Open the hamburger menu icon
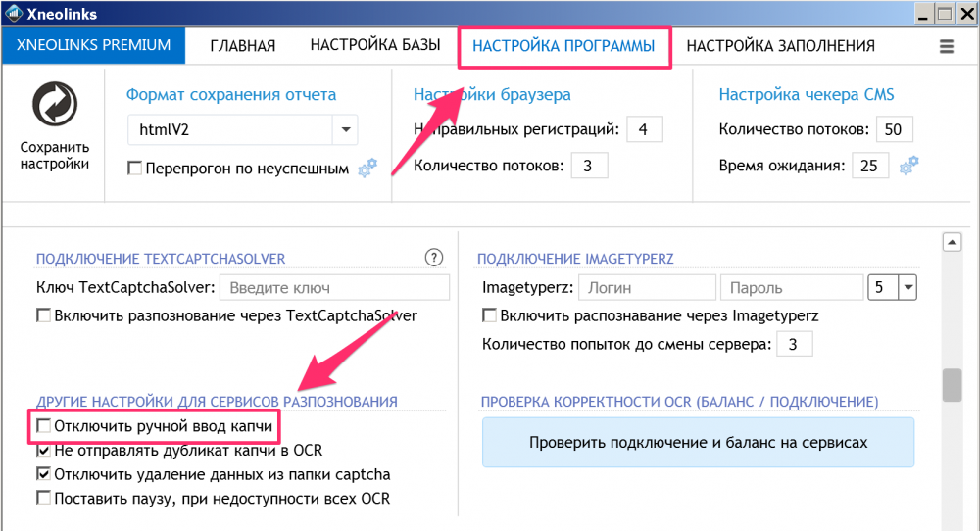Viewport: 980px width, 531px height. [x=947, y=46]
